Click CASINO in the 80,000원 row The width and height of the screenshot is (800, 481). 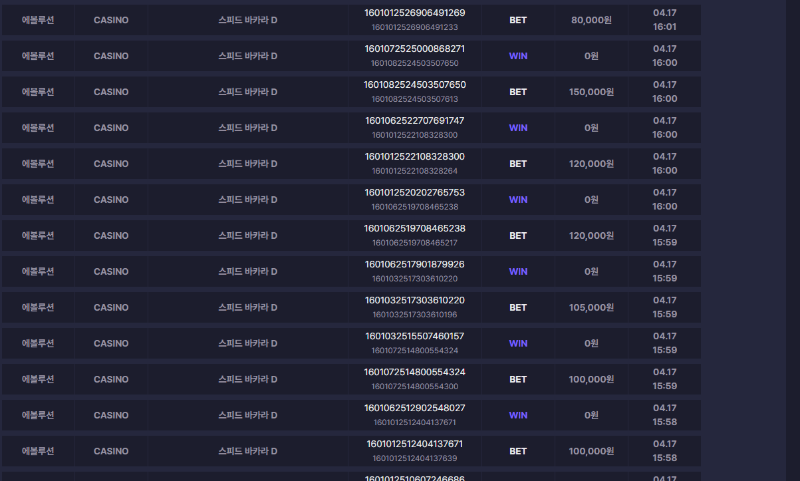point(111,20)
